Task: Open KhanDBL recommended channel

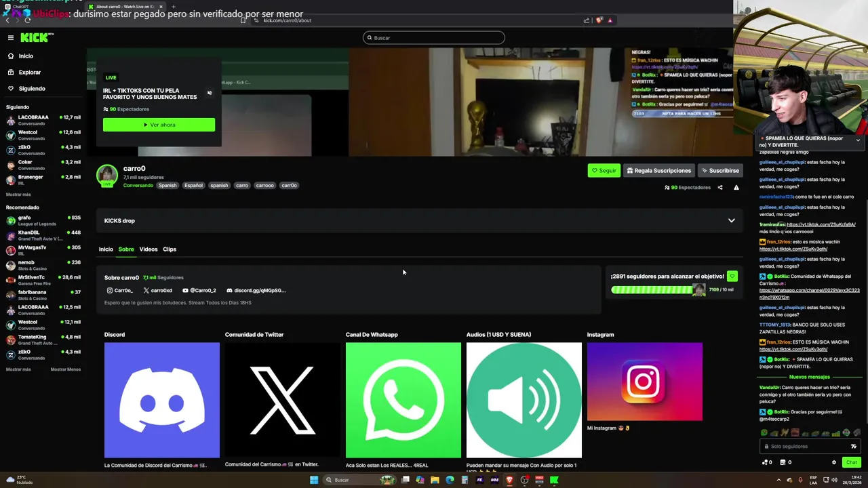Action: pos(43,235)
